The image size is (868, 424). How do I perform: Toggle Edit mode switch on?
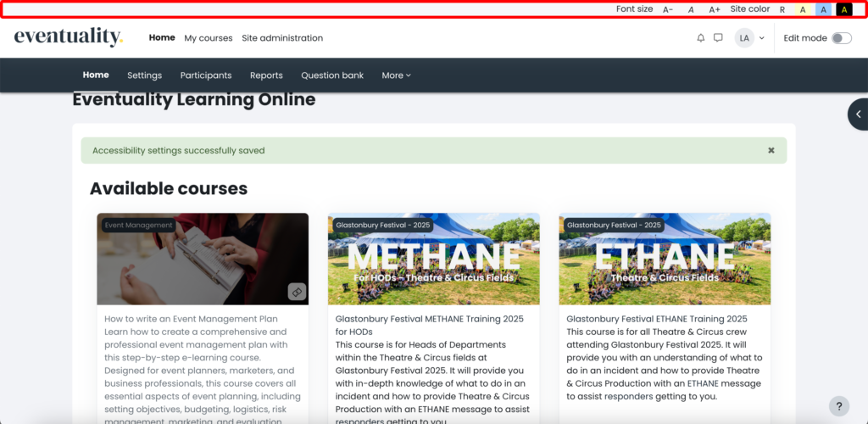point(841,38)
